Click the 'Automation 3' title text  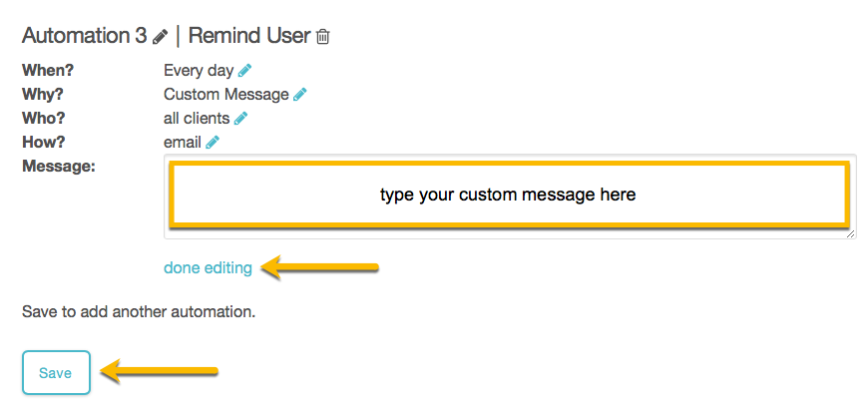[84, 36]
